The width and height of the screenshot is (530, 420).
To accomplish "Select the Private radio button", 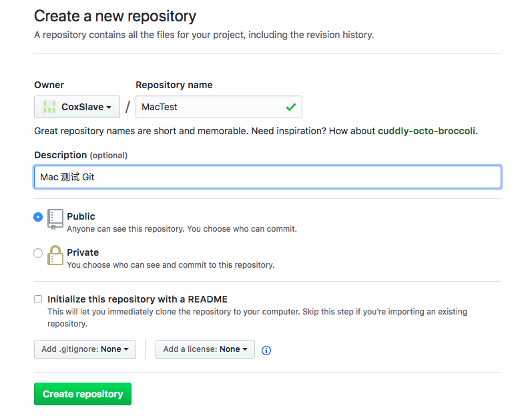I will pos(38,253).
